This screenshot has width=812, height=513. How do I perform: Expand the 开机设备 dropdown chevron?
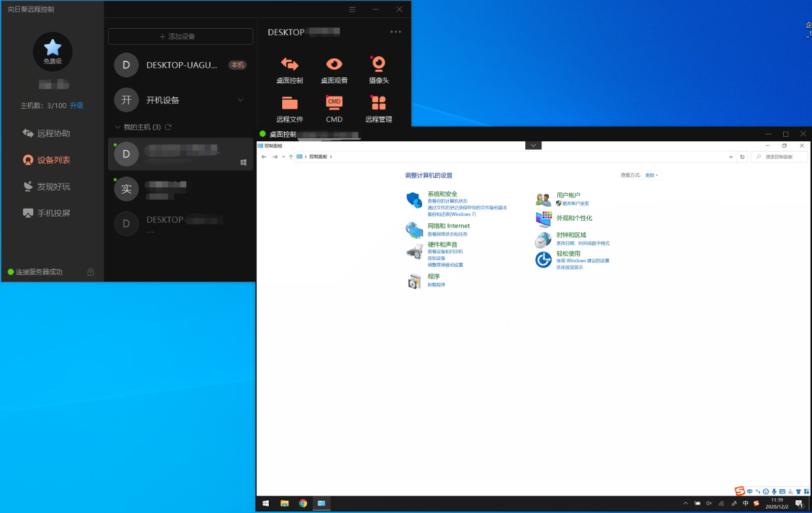pos(241,100)
